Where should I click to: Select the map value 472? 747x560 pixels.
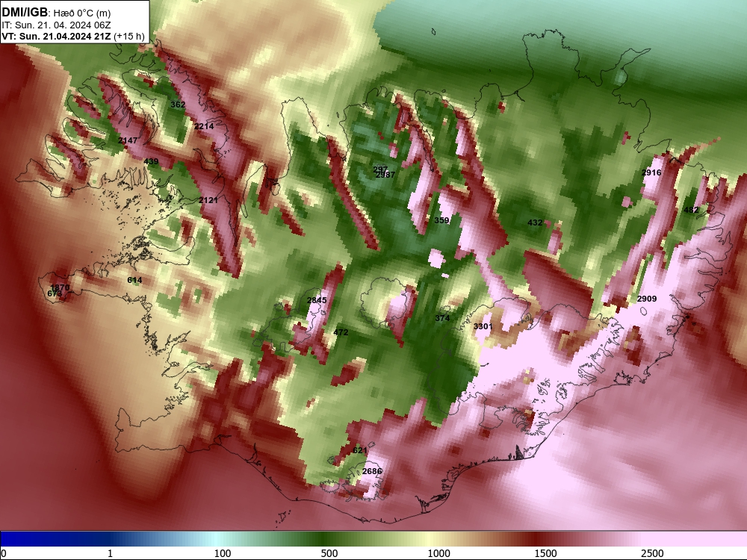(x=341, y=332)
